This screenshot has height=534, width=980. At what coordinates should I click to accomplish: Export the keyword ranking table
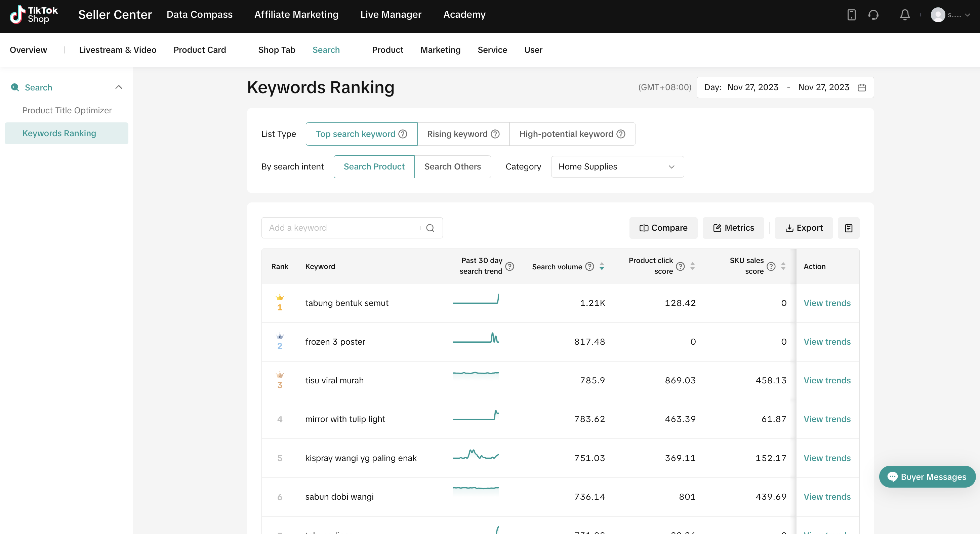pos(804,228)
